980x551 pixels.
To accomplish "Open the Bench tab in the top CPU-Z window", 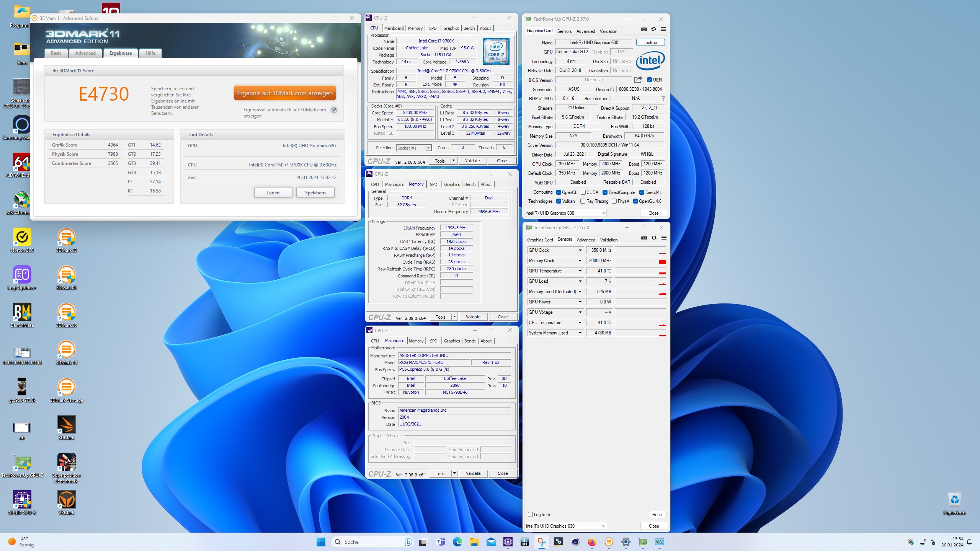I will [469, 28].
